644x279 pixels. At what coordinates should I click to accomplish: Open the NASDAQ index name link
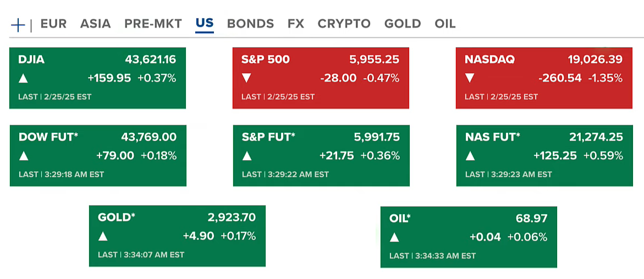pyautogui.click(x=488, y=59)
